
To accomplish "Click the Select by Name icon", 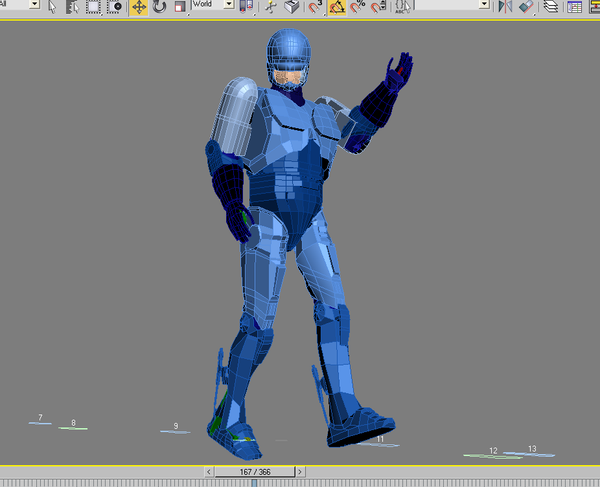I will (x=71, y=6).
